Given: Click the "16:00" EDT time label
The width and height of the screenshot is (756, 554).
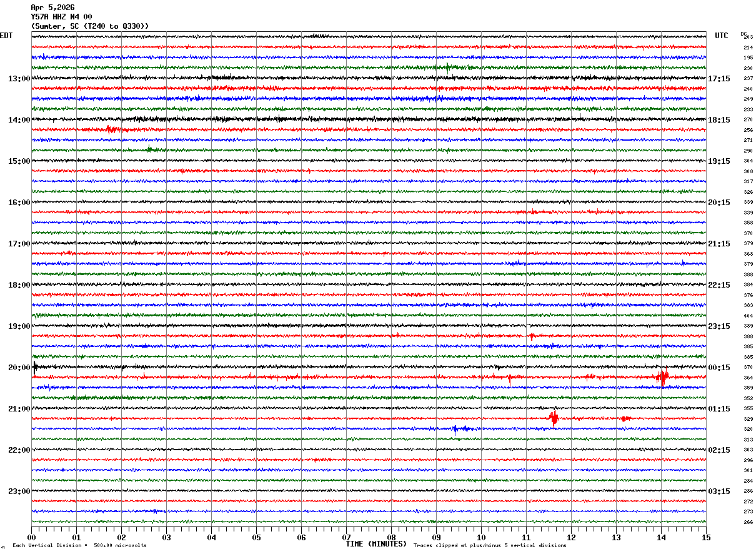Looking at the screenshot, I should 19,203.
